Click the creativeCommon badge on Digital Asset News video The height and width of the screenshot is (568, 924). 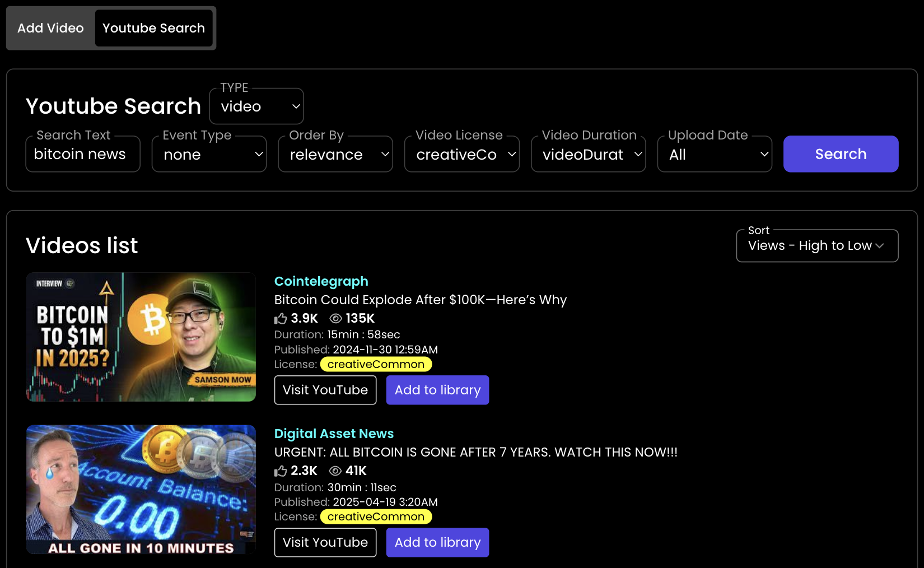[376, 517]
